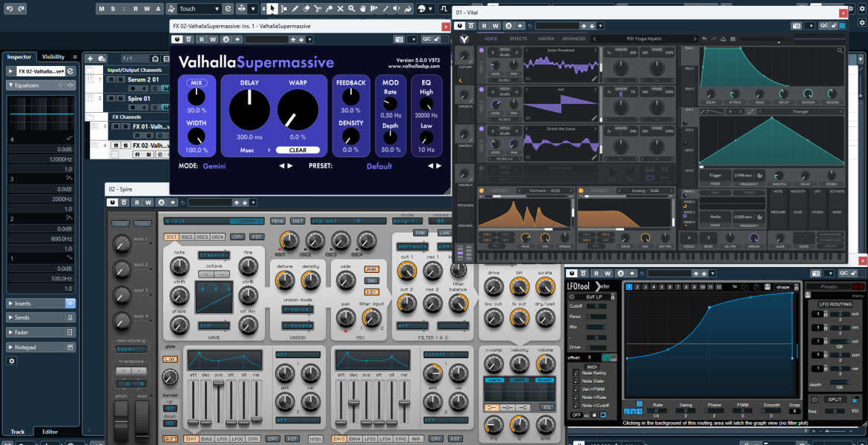Toggle Note Retrig in LFOtool MIDI section
868x445 pixels.
(576, 373)
